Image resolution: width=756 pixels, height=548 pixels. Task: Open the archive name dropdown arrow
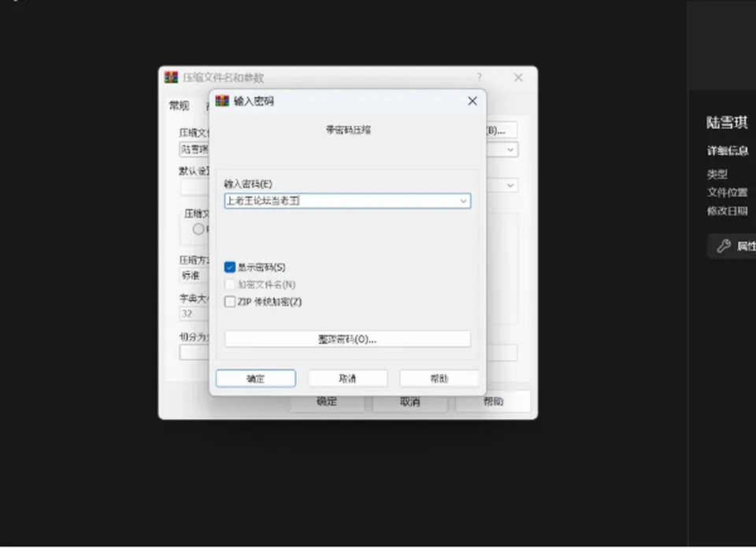(510, 150)
